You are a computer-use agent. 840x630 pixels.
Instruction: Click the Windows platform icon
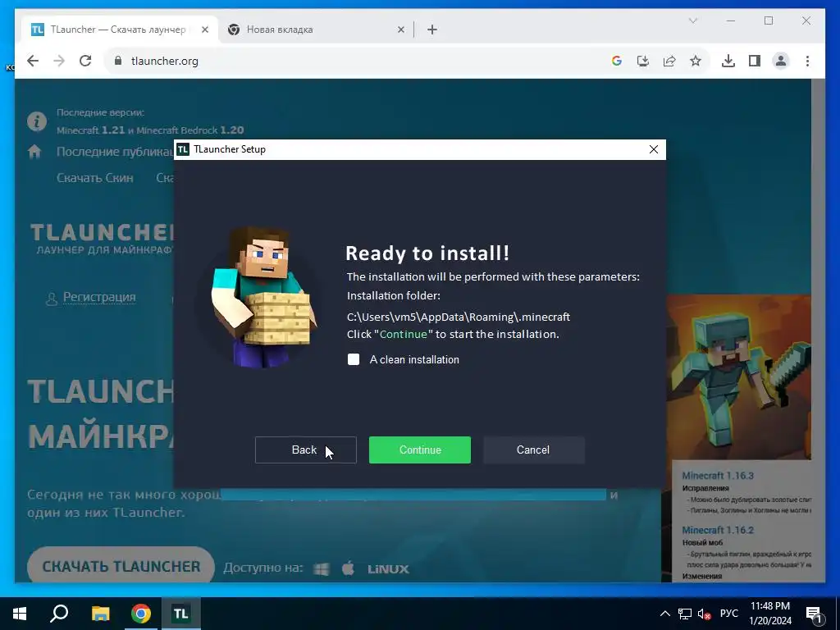click(322, 568)
